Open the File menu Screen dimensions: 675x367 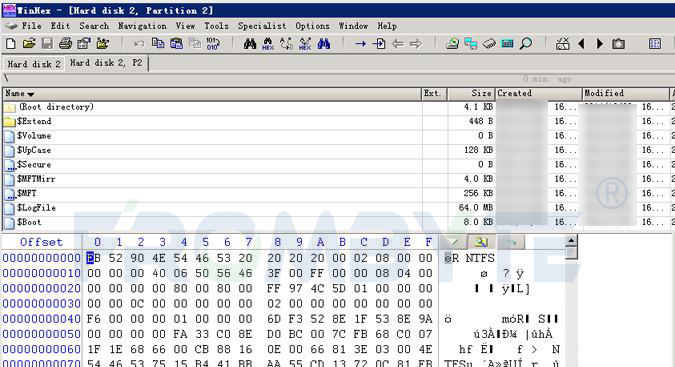tap(31, 26)
